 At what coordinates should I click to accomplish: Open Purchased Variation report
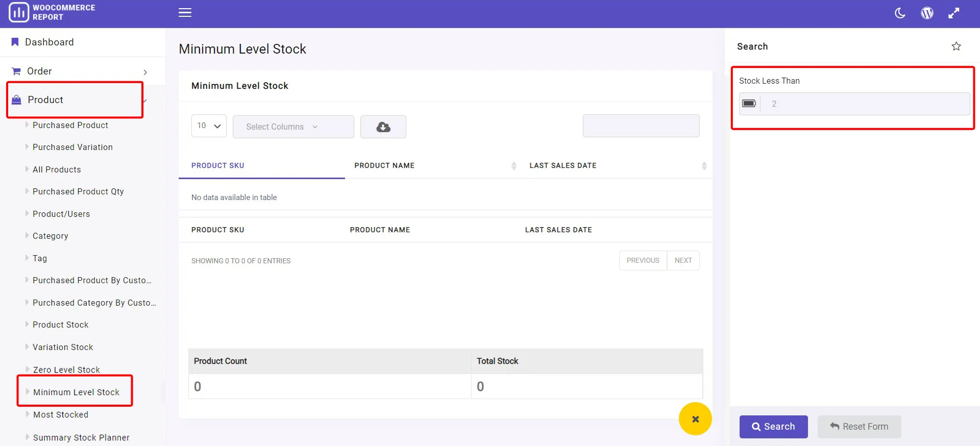coord(72,147)
